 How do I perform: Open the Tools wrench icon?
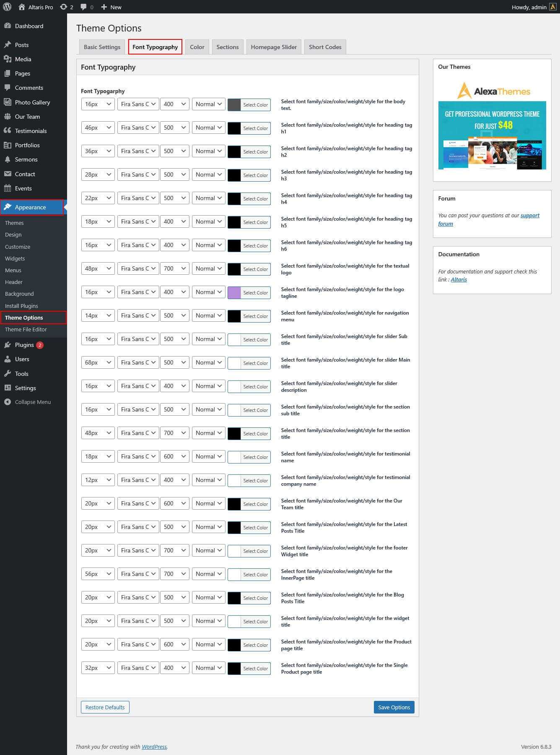(x=7, y=374)
